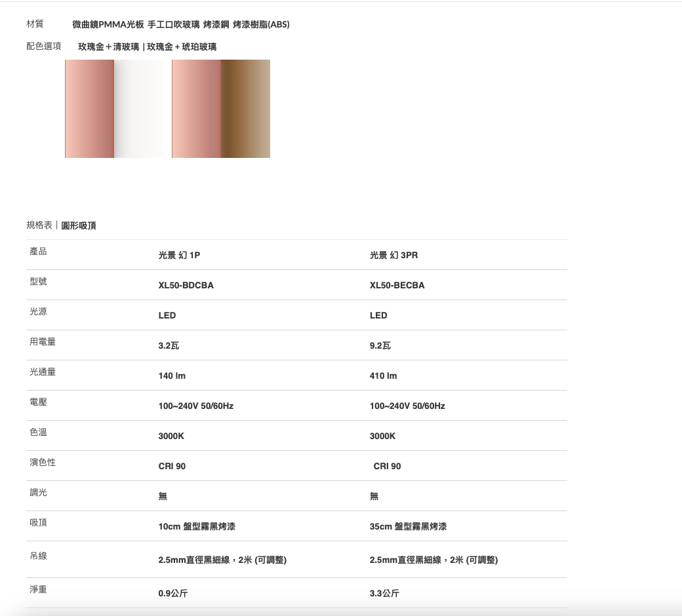Click the material description text with PMMA
682x616 pixels.
click(x=180, y=25)
